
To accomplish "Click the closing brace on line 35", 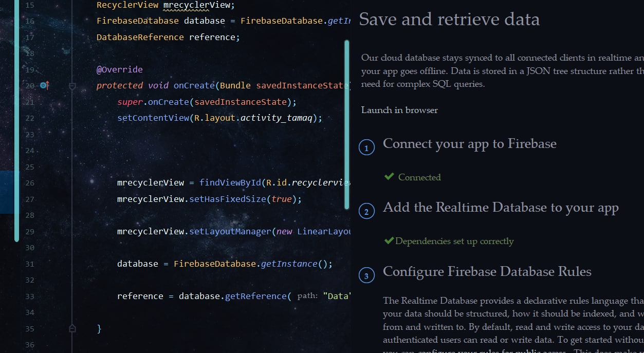I will click(99, 328).
